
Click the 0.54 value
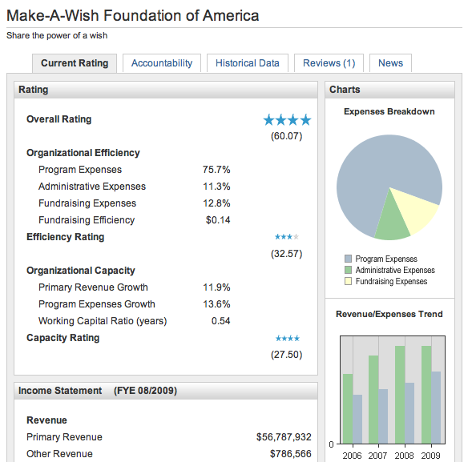220,321
